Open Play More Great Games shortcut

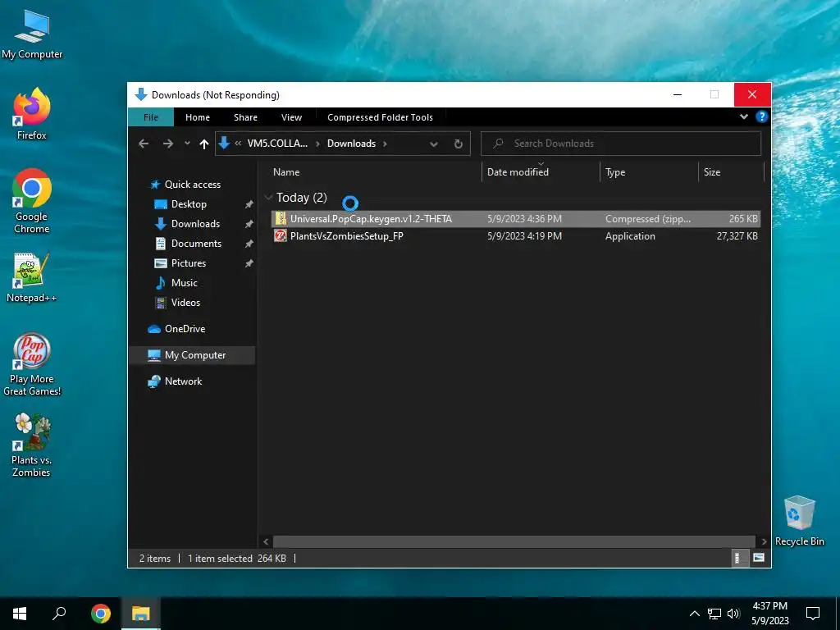[x=32, y=364]
